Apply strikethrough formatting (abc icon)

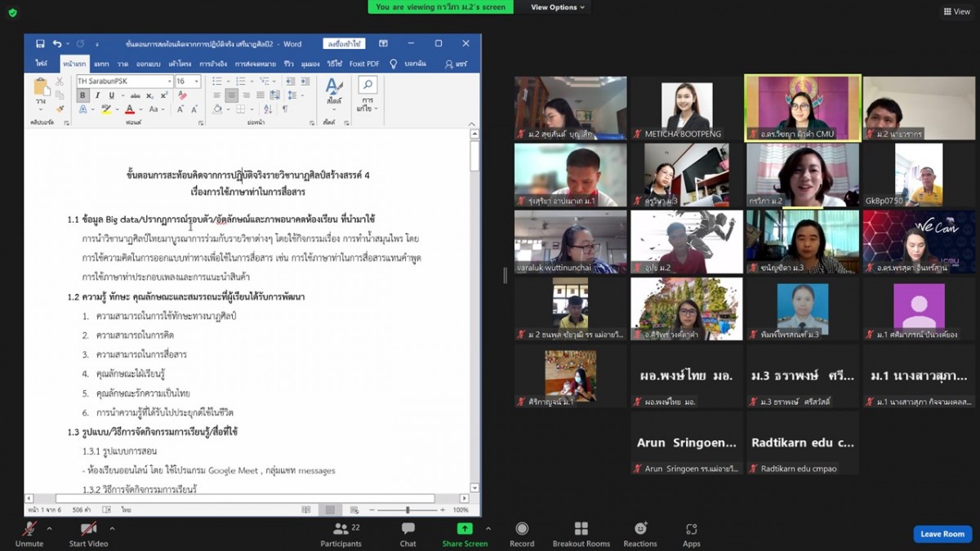coord(136,96)
